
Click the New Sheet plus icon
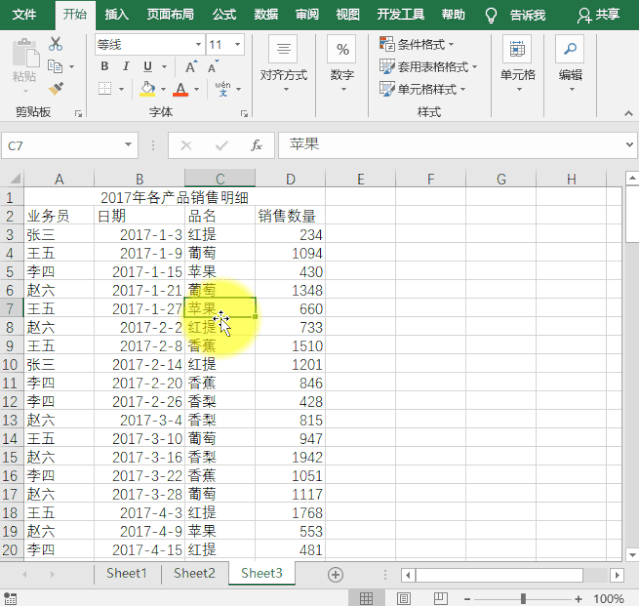[336, 574]
